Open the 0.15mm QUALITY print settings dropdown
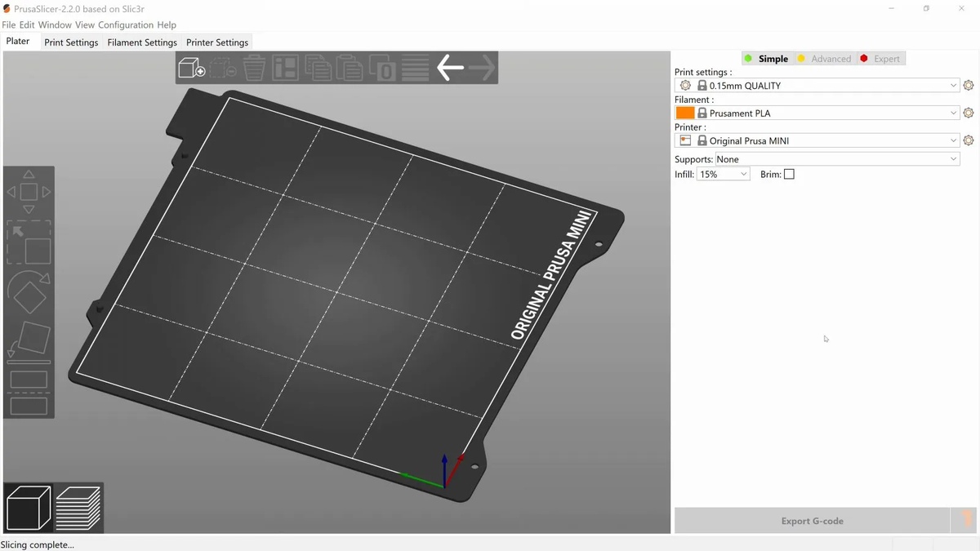This screenshot has height=551, width=980. point(817,85)
